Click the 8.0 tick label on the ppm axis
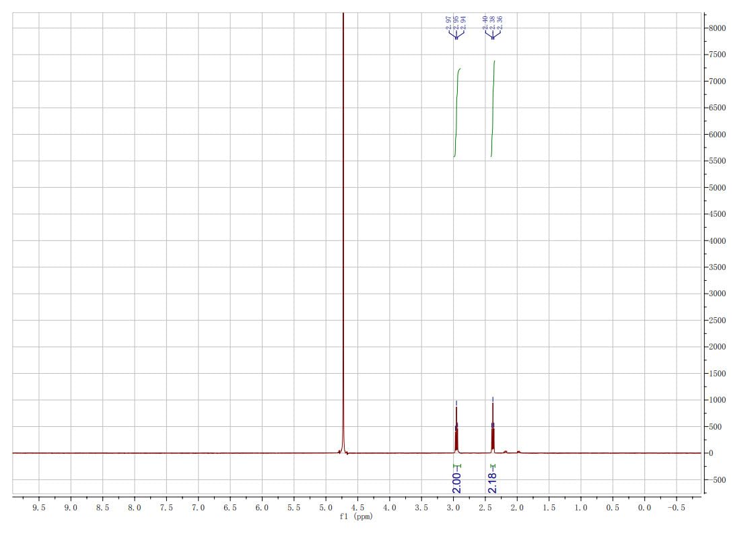The width and height of the screenshot is (756, 534). pos(135,508)
